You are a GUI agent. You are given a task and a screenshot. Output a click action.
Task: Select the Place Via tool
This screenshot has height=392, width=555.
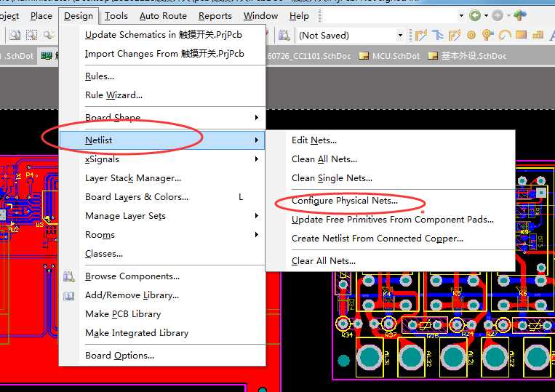488,35
